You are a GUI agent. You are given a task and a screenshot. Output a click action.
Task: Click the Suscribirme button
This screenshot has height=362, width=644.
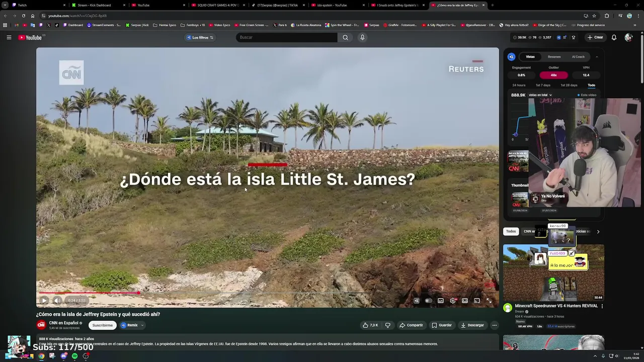pyautogui.click(x=102, y=325)
